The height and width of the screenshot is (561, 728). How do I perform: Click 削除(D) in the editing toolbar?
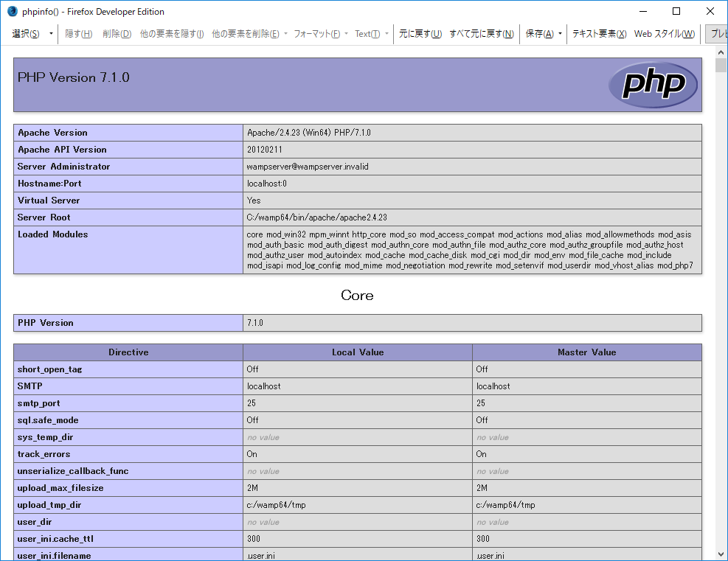point(117,34)
